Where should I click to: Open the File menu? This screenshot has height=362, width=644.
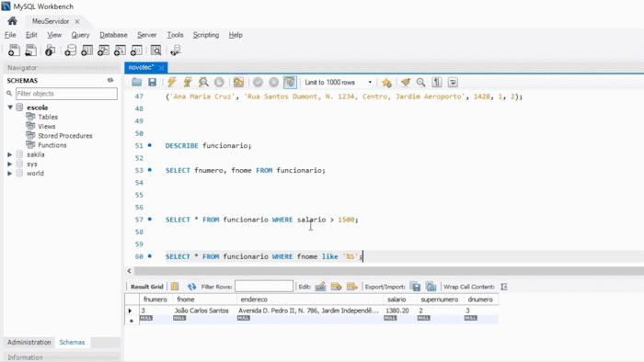click(10, 35)
